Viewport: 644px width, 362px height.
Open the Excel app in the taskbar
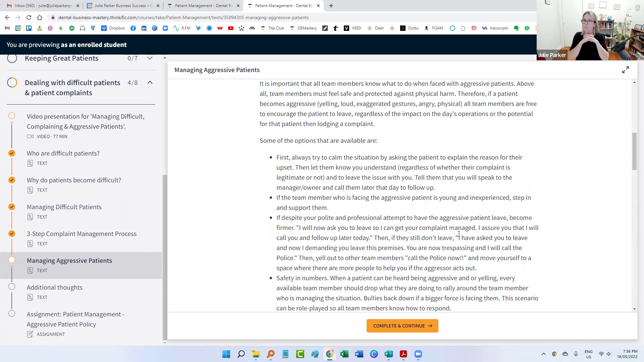[344, 354]
